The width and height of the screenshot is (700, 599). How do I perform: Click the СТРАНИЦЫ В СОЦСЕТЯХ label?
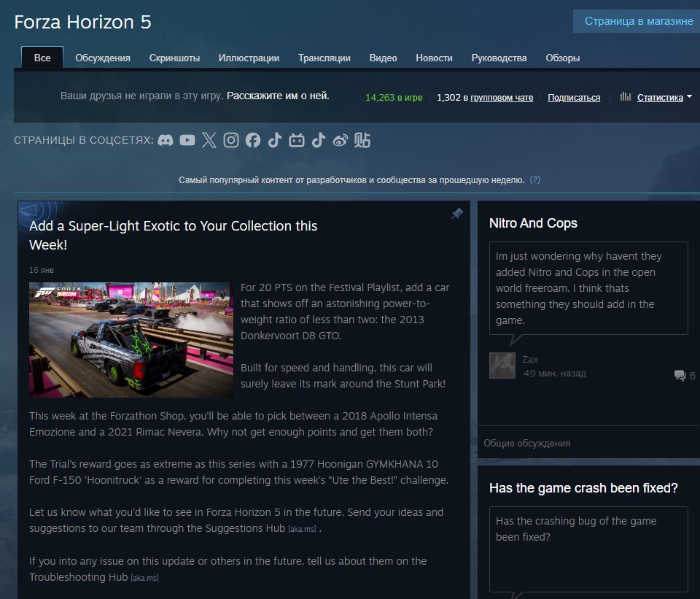click(83, 140)
